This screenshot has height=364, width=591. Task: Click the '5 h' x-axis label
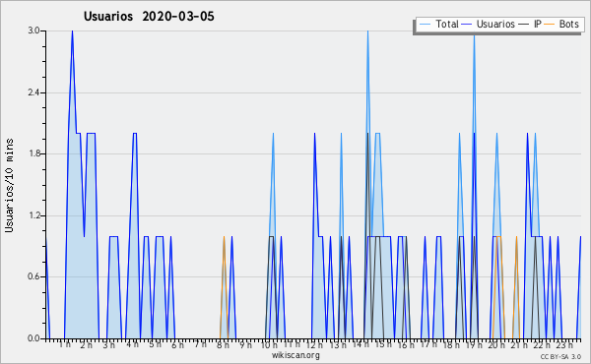point(155,344)
